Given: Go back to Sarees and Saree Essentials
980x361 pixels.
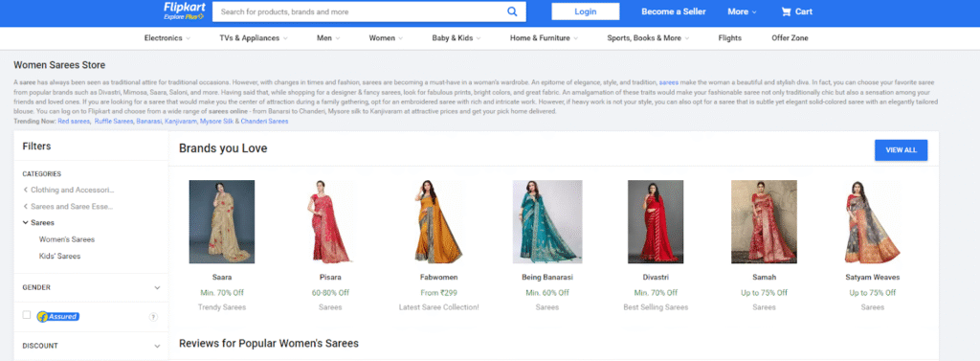Looking at the screenshot, I should tap(68, 206).
